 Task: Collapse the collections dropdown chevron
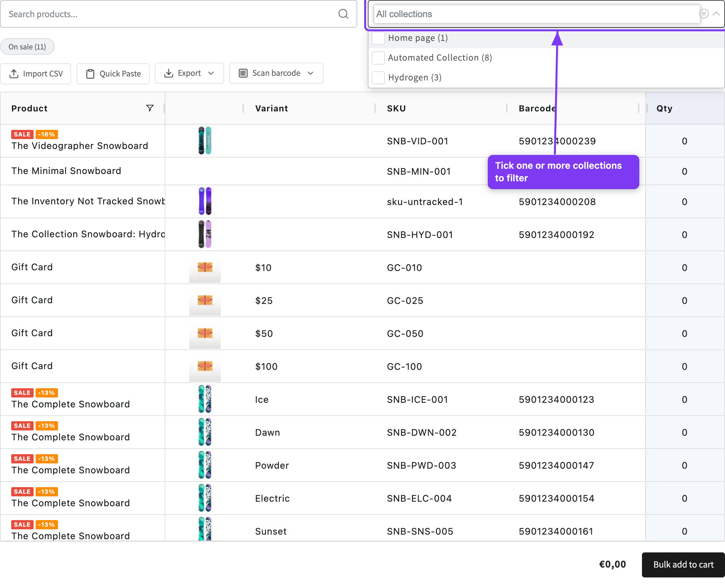point(716,14)
